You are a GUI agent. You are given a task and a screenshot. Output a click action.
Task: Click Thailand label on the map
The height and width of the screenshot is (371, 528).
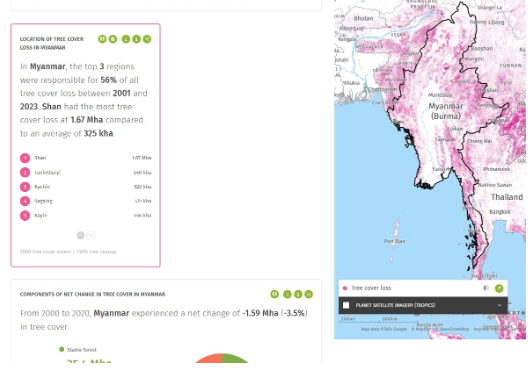tap(507, 197)
